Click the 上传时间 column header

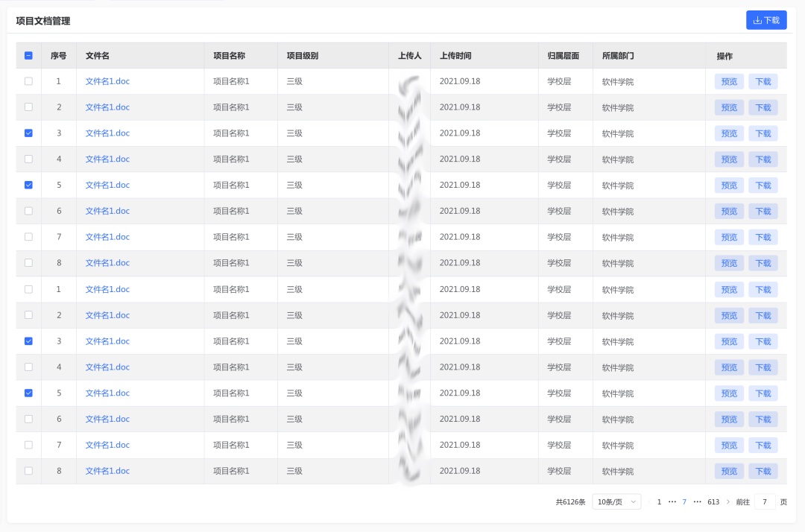click(455, 56)
